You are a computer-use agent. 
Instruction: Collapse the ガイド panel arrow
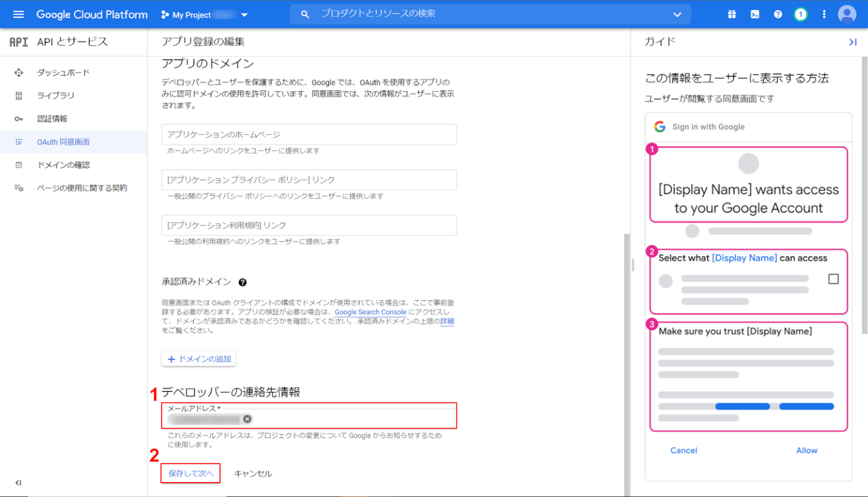pyautogui.click(x=852, y=42)
